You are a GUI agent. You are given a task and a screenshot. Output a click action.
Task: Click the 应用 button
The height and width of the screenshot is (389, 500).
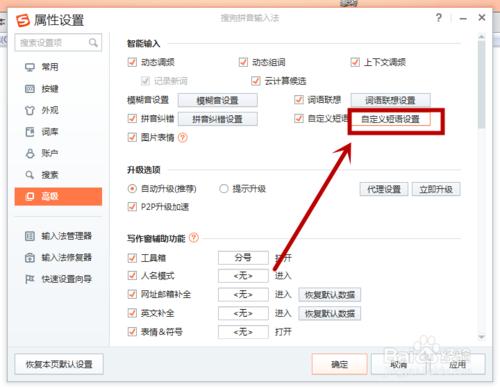(457, 364)
